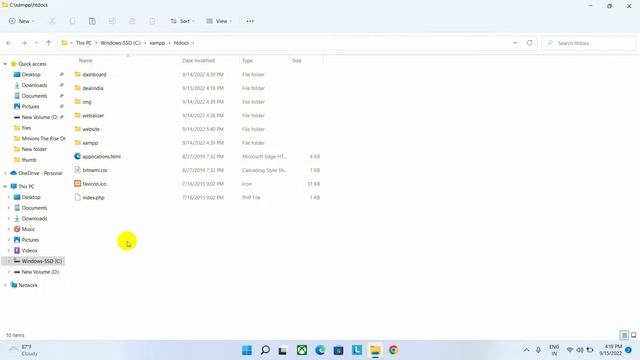Sort by Date modified column header

pyautogui.click(x=198, y=60)
